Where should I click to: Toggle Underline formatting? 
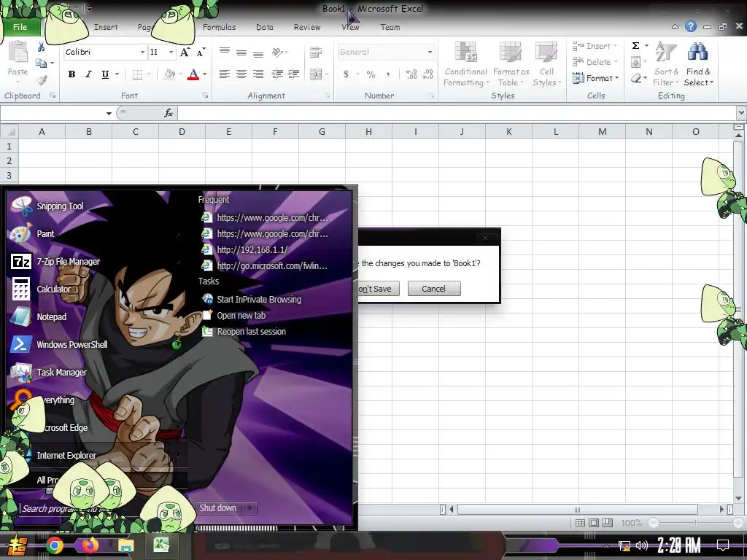105,74
